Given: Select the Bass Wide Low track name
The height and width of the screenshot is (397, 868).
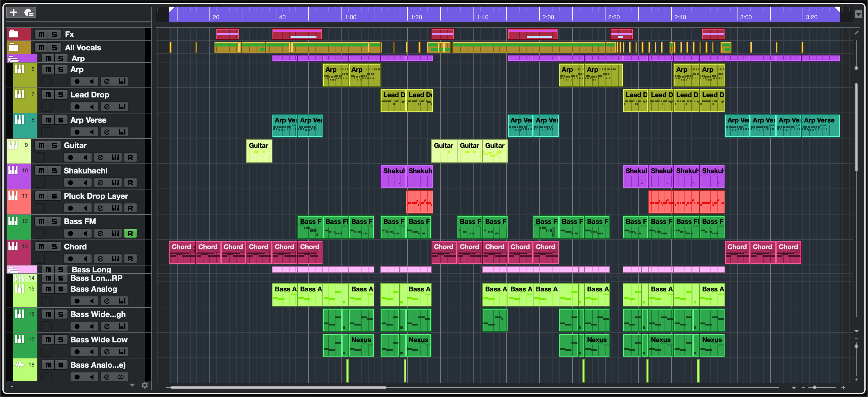Looking at the screenshot, I should [x=99, y=339].
